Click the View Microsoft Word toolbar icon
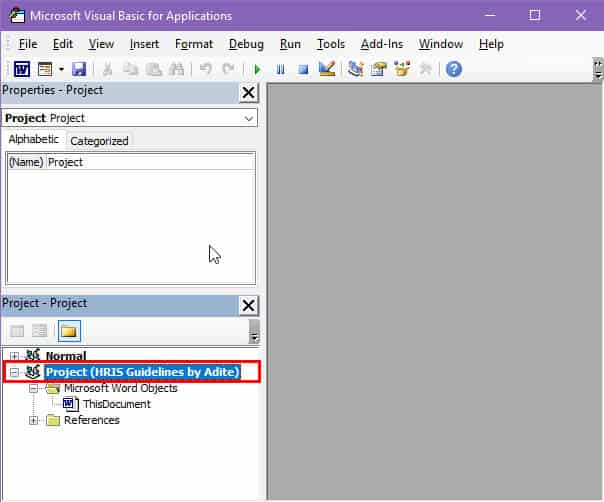 22,69
